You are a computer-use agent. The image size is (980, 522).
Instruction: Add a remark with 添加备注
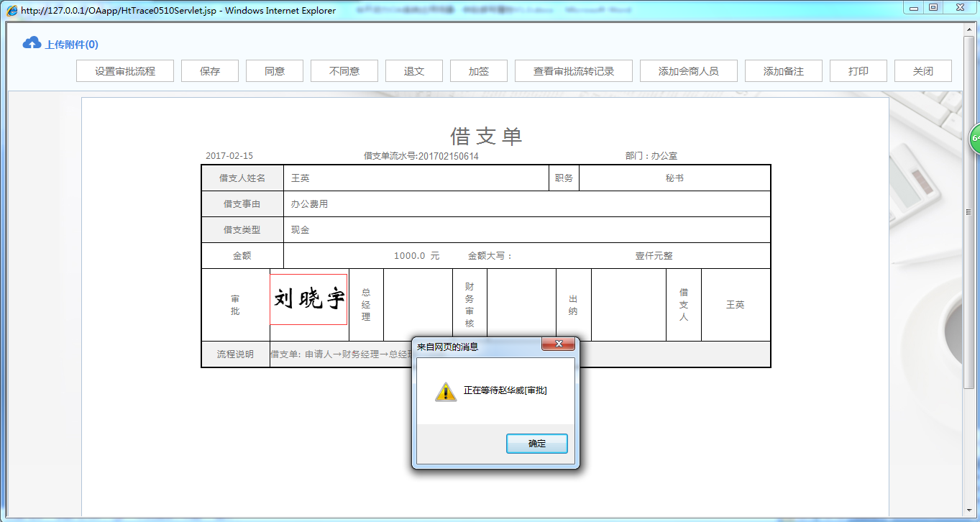tap(783, 70)
